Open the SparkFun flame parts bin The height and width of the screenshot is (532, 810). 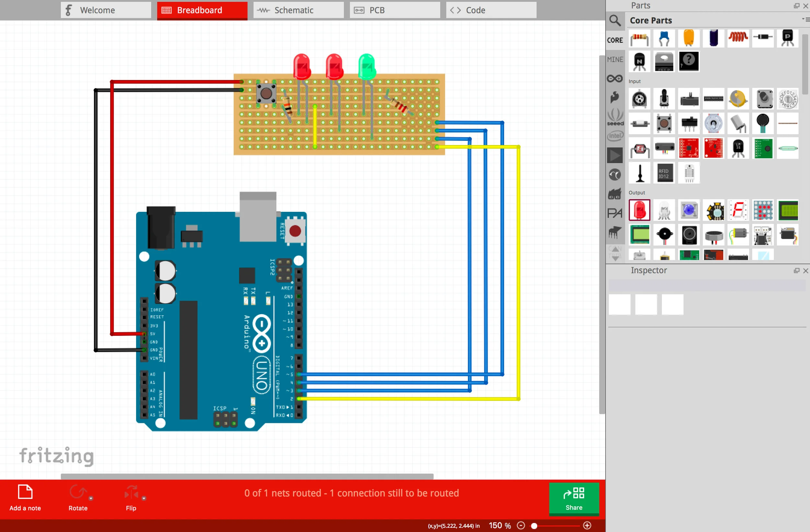[615, 97]
